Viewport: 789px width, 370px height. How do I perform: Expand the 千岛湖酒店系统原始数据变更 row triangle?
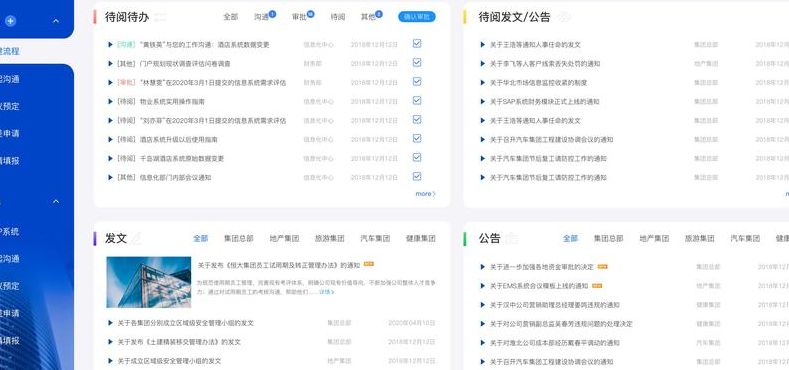(110, 159)
